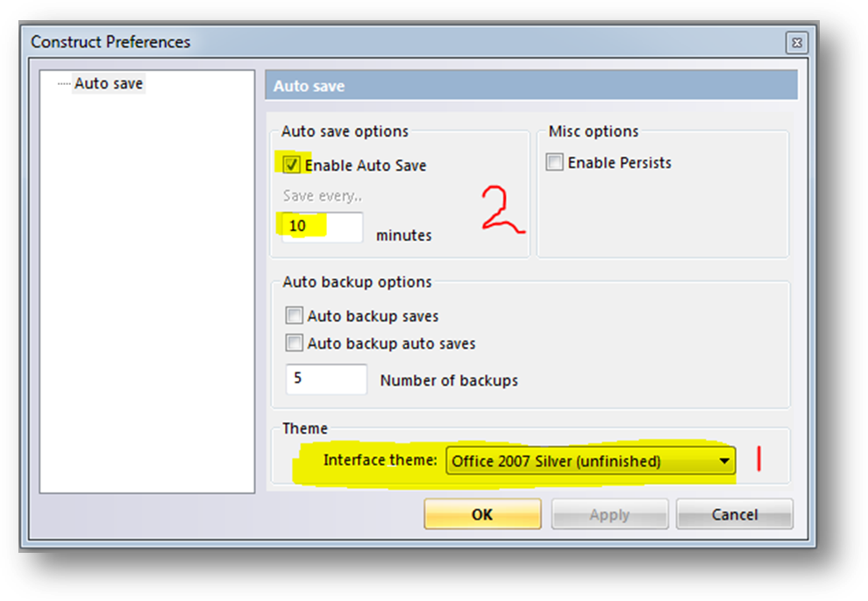Open the Interface theme dropdown

(591, 461)
